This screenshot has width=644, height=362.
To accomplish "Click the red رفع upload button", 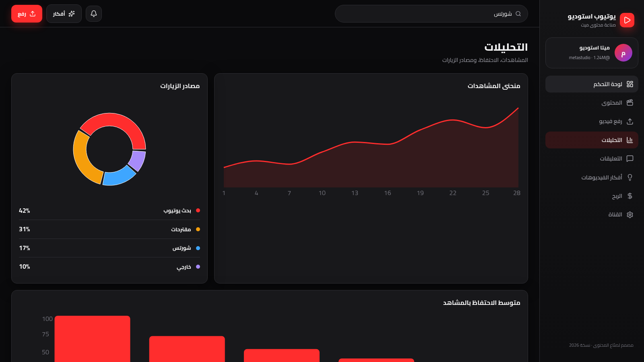I will click(27, 14).
